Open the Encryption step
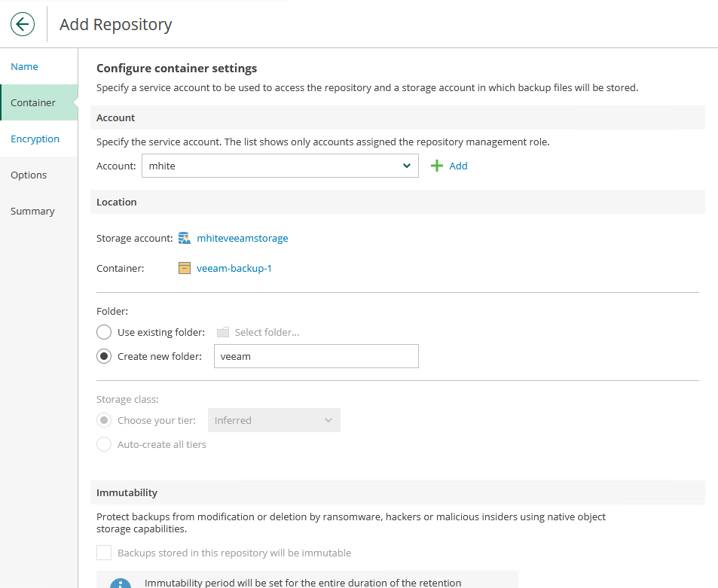This screenshot has height=588, width=718. pos(35,139)
